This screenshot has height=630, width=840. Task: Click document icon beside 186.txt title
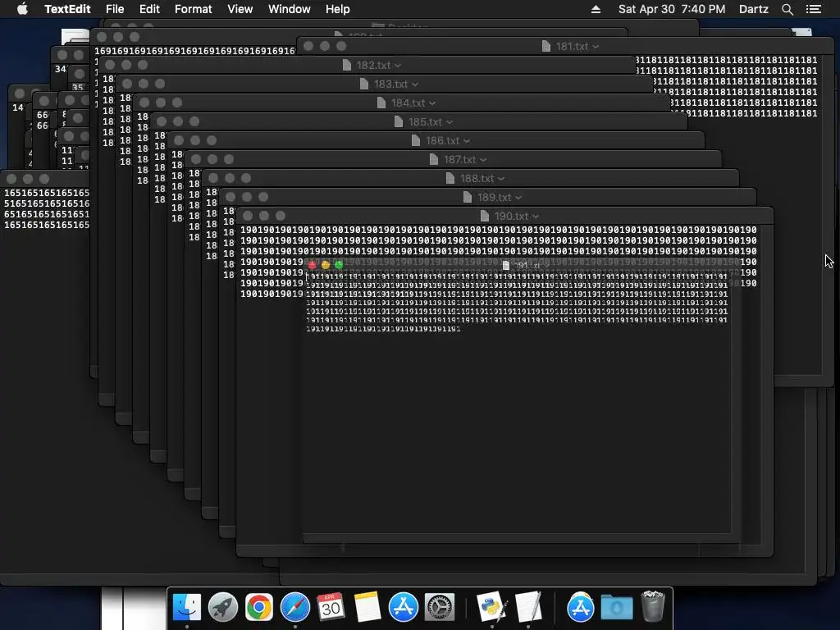415,140
